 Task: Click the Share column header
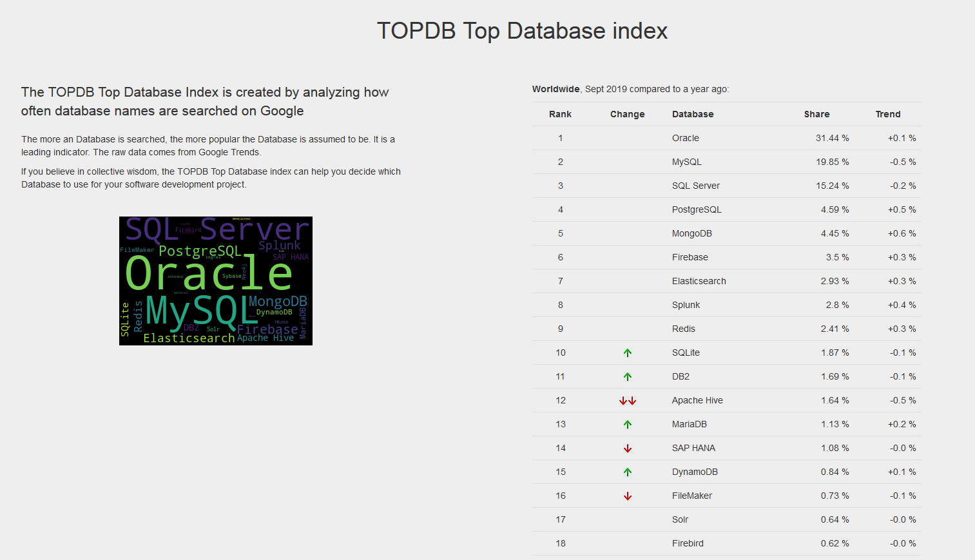(816, 114)
